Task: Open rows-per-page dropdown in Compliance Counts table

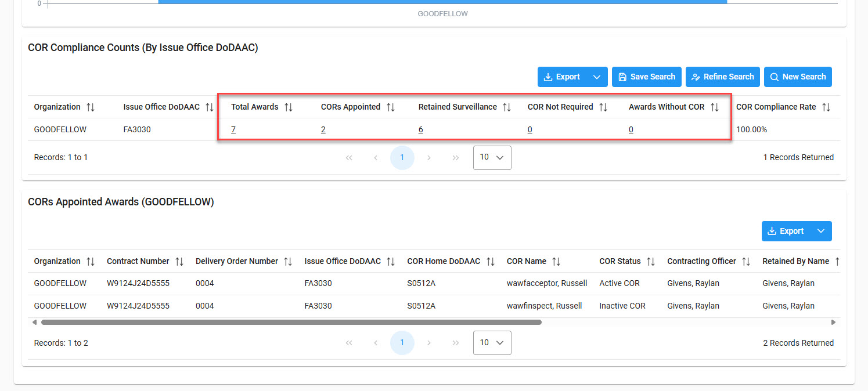Action: coord(492,157)
